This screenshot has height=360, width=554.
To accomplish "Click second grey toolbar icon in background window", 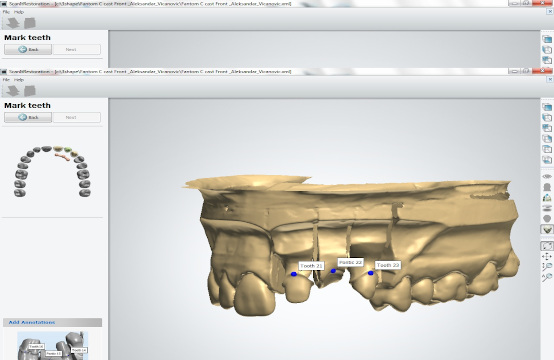I will pos(30,23).
